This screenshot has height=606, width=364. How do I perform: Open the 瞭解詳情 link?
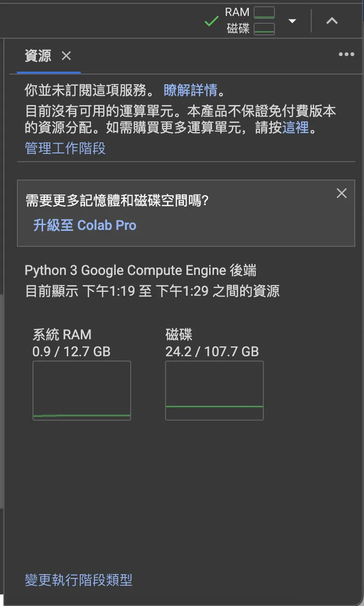click(190, 91)
